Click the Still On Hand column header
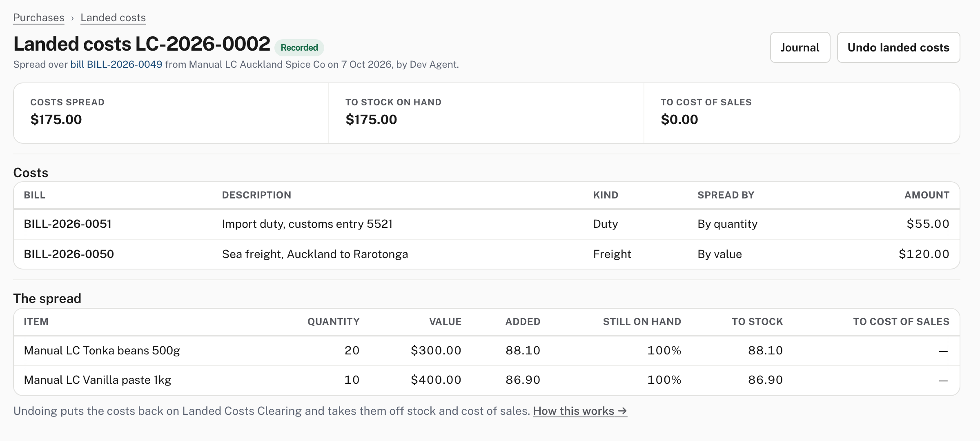The width and height of the screenshot is (980, 441). (x=642, y=322)
